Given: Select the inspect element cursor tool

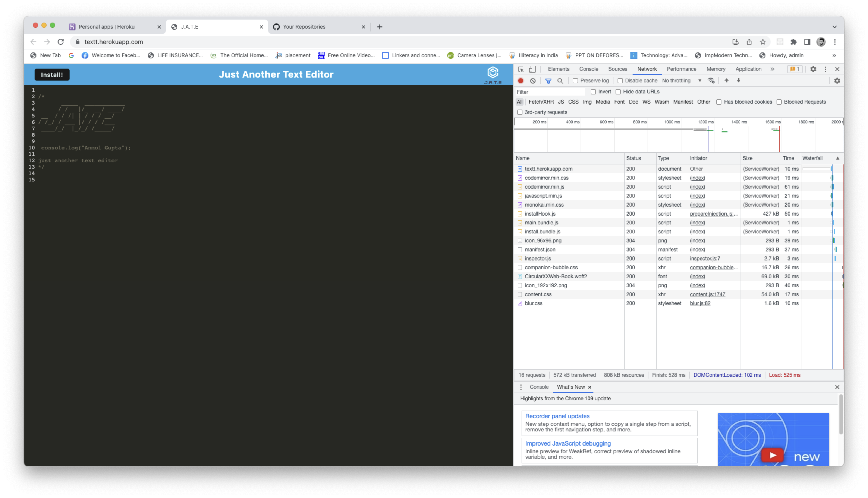Looking at the screenshot, I should [x=521, y=69].
